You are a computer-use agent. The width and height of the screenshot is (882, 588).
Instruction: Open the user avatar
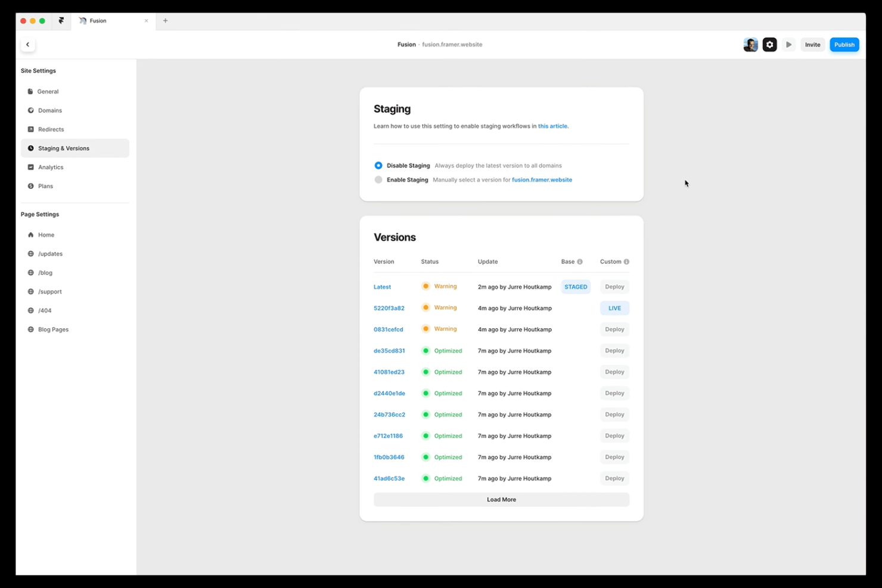coord(750,45)
